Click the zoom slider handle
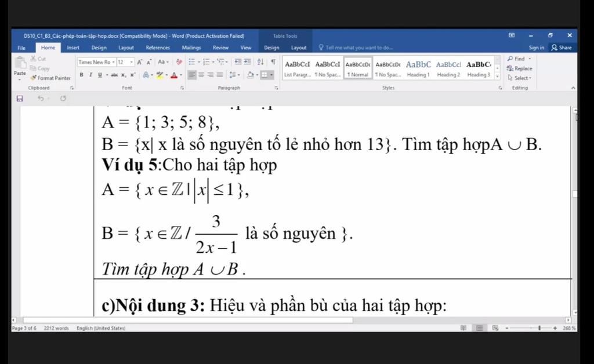This screenshot has width=594, height=364. click(539, 328)
